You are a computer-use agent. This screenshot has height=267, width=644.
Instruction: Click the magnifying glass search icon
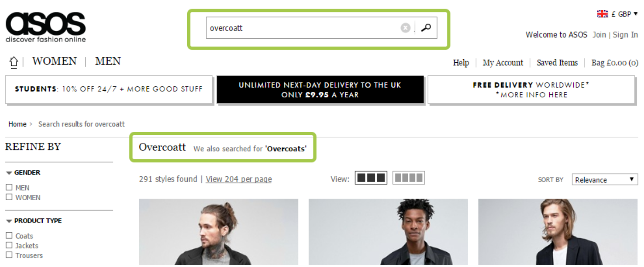pos(426,28)
